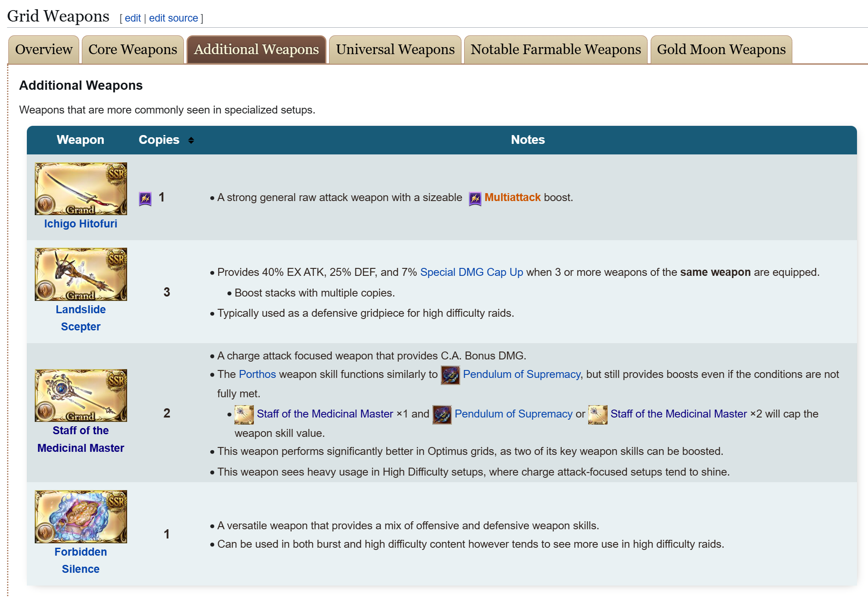Screen dimensions: 868x597
Task: Click the Multiattack icon in Copies column
Action: (145, 198)
